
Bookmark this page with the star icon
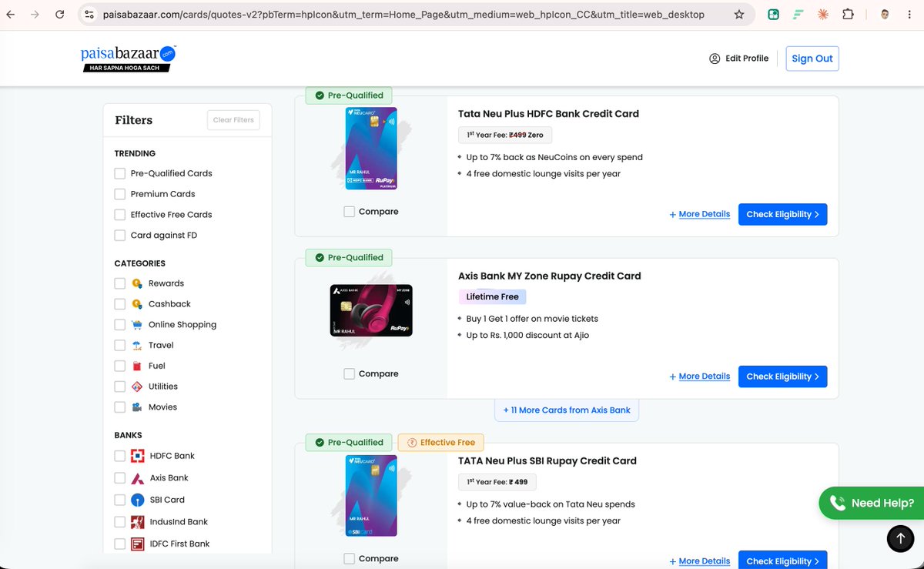[x=739, y=15]
